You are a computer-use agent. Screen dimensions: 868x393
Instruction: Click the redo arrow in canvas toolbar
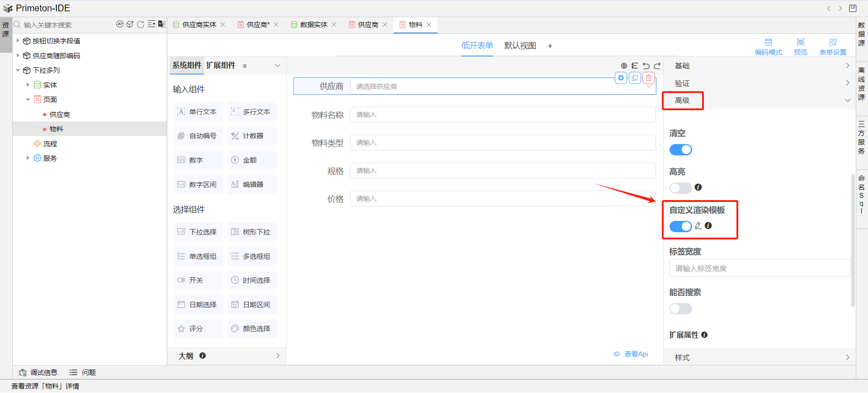pyautogui.click(x=657, y=66)
